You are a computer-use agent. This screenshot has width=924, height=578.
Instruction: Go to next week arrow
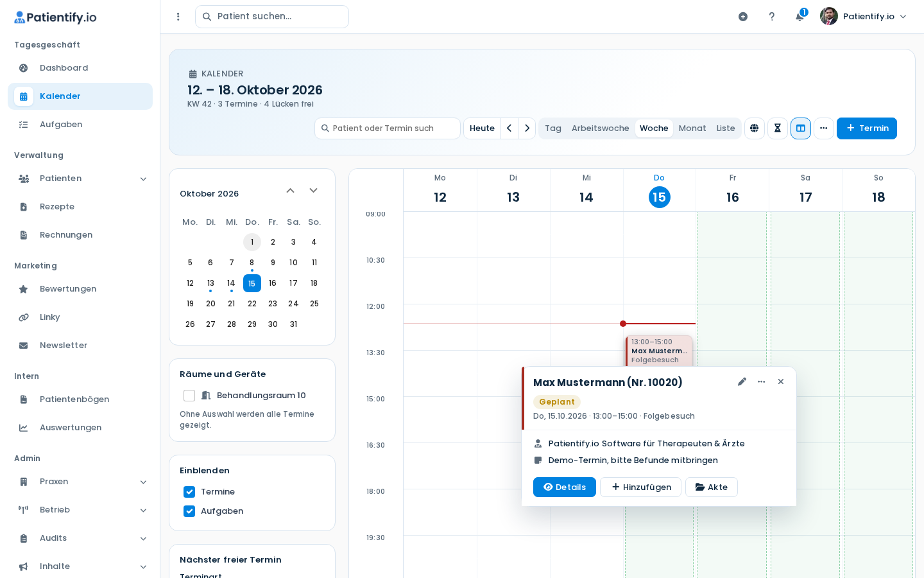(527, 128)
